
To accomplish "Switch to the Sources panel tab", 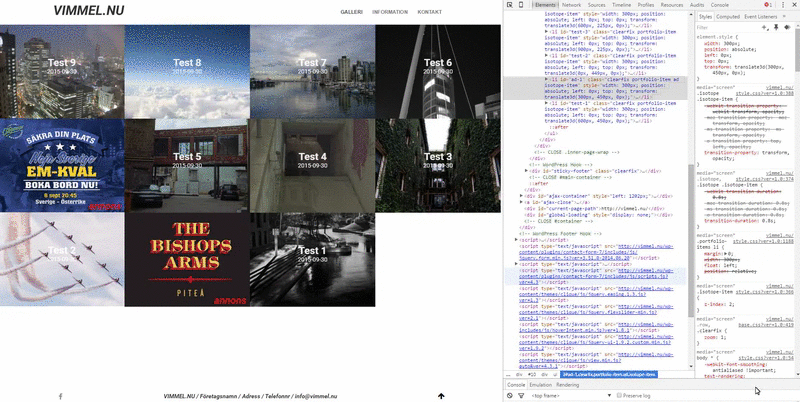I will [x=596, y=5].
